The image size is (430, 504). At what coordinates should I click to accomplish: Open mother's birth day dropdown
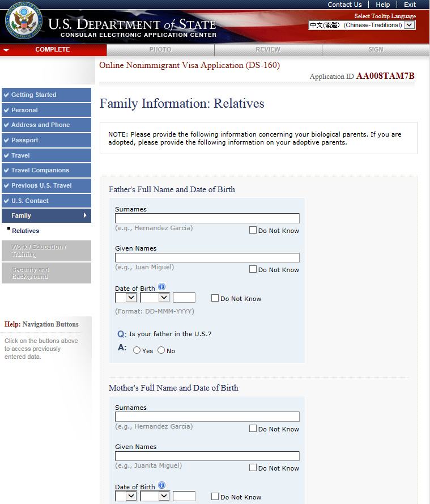(x=126, y=496)
